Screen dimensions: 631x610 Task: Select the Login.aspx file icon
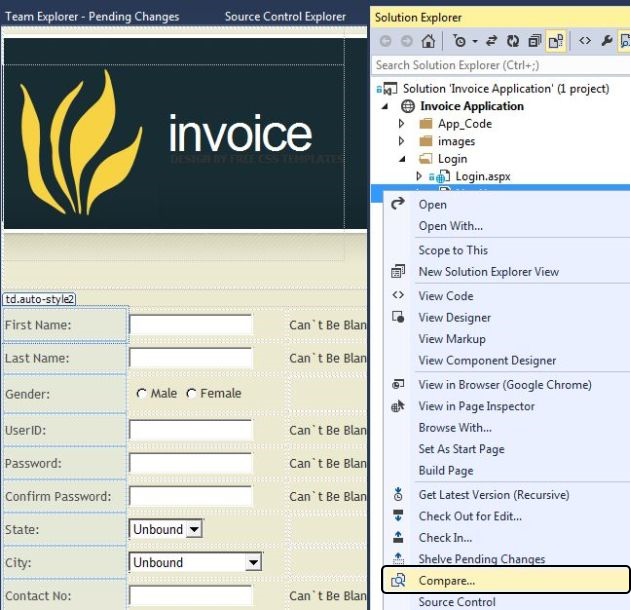(x=443, y=177)
